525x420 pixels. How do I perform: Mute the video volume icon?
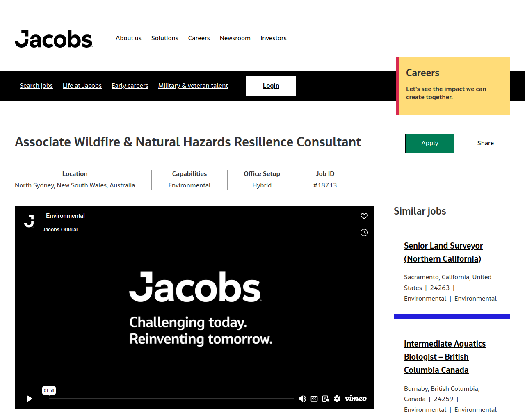click(x=303, y=399)
